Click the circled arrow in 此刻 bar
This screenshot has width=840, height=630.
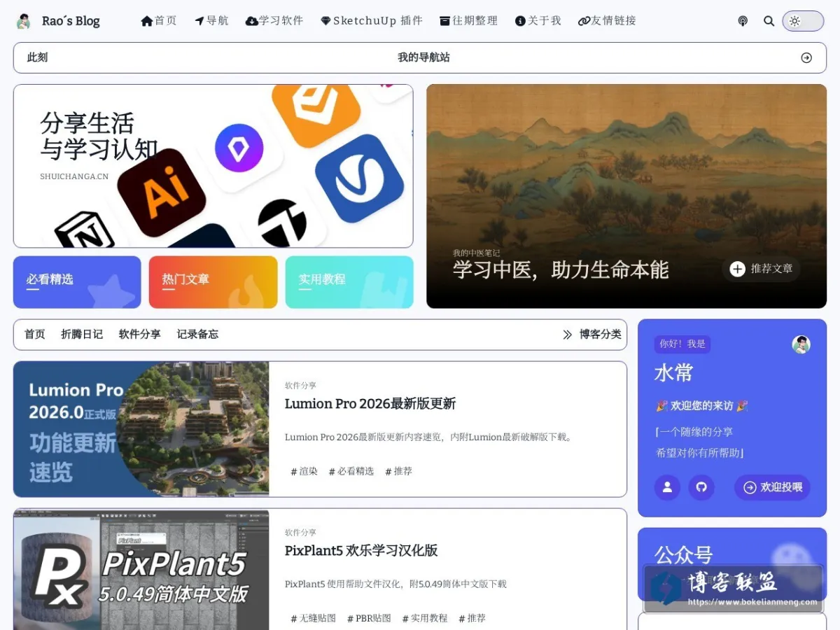point(806,57)
